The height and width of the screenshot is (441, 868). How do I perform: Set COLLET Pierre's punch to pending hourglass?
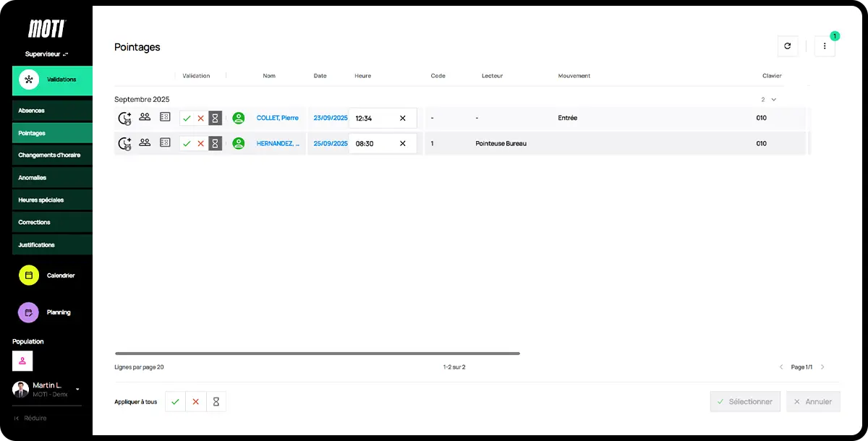tap(215, 118)
